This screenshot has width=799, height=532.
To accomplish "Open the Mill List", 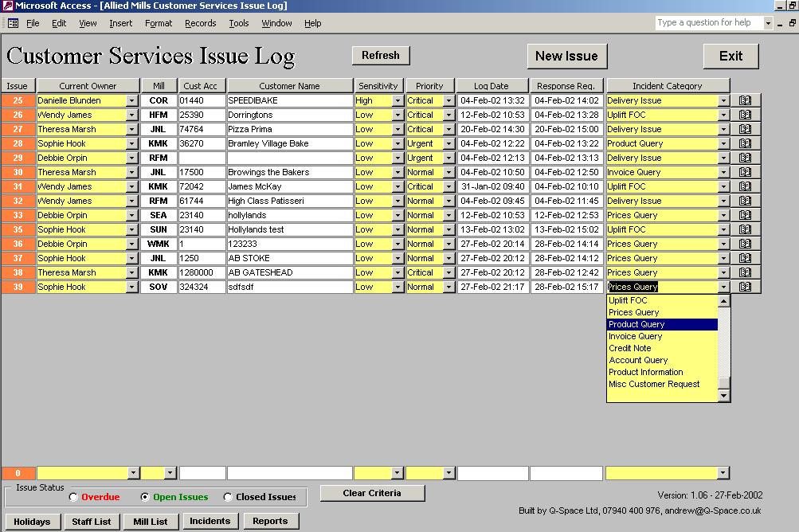I will coord(151,522).
